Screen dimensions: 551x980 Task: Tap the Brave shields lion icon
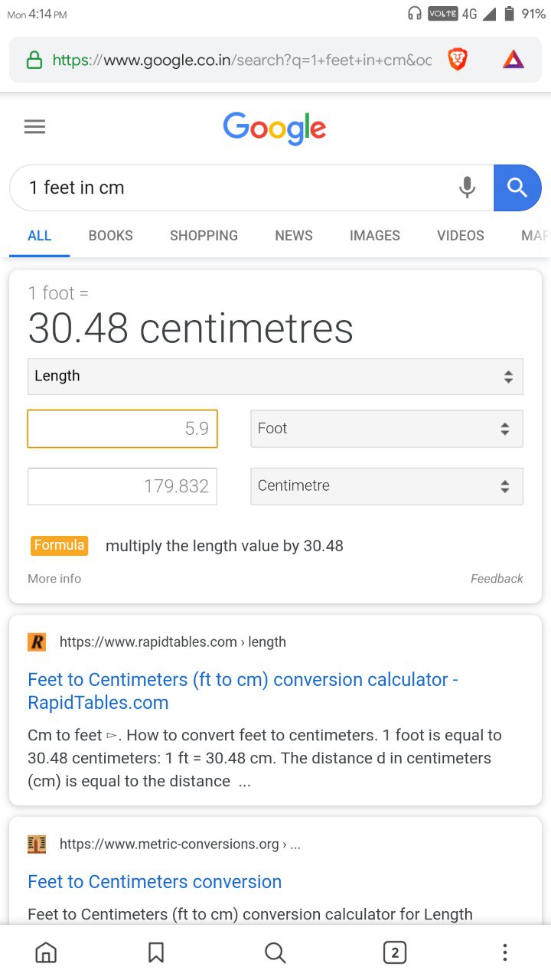tap(458, 59)
